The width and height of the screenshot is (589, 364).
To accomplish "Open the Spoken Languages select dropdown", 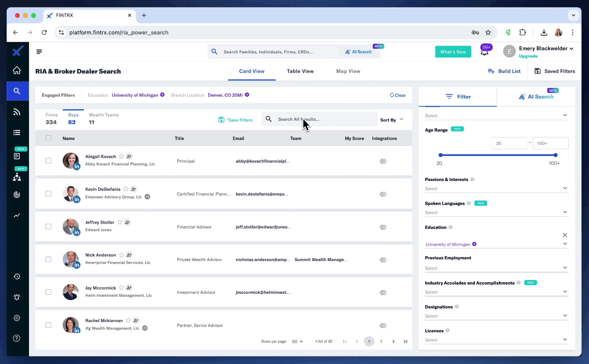I will (x=496, y=212).
